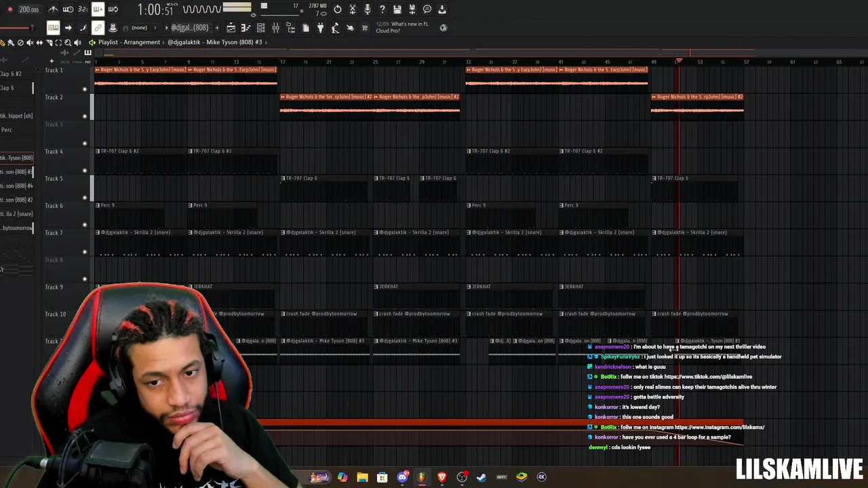This screenshot has height=488, width=868.
Task: Click the master pitch slider knob
Action: pyautogui.click(x=32, y=28)
